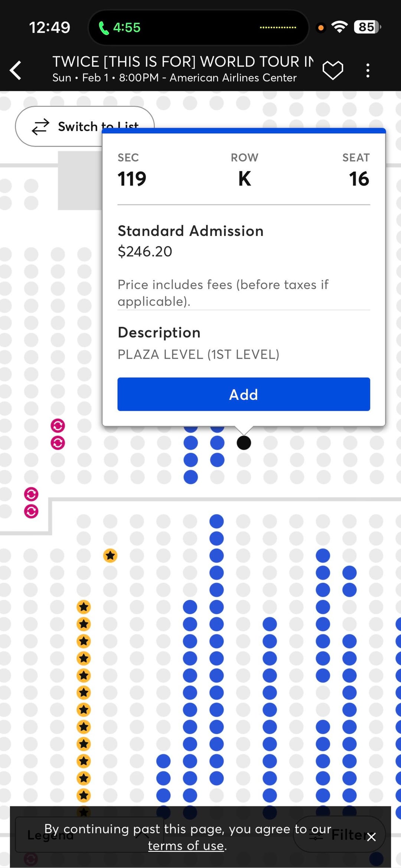The width and height of the screenshot is (401, 868).
Task: Favorite the event with the heart icon
Action: tap(332, 70)
